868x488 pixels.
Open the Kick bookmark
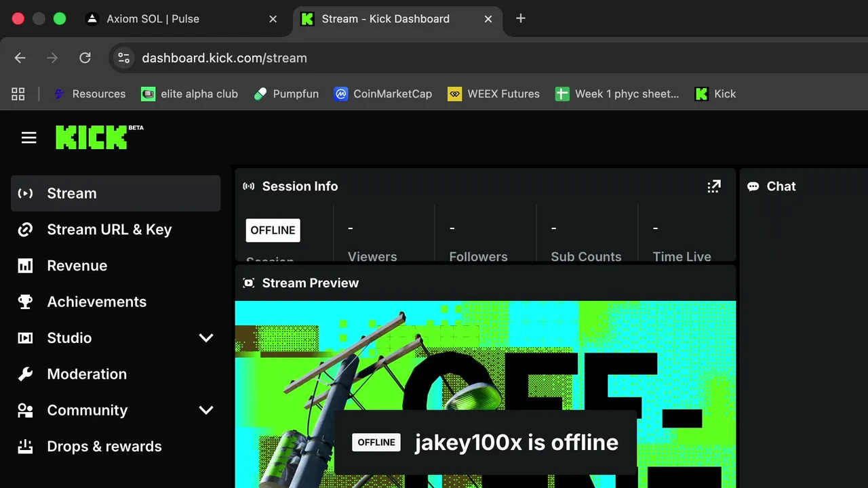(x=715, y=94)
